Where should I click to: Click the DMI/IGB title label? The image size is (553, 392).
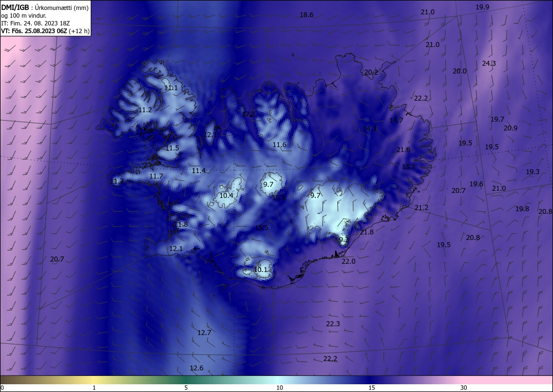point(15,7)
